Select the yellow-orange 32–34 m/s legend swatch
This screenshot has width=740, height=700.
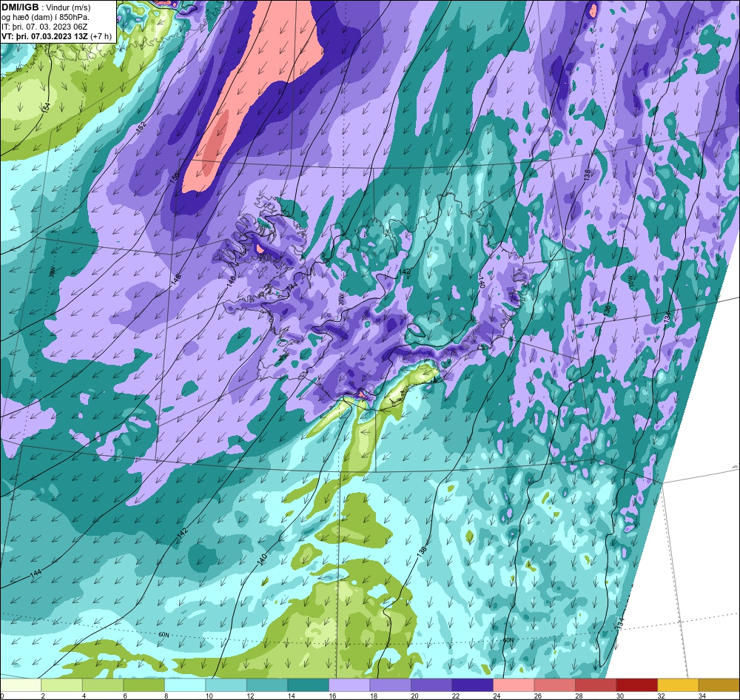coord(678,685)
